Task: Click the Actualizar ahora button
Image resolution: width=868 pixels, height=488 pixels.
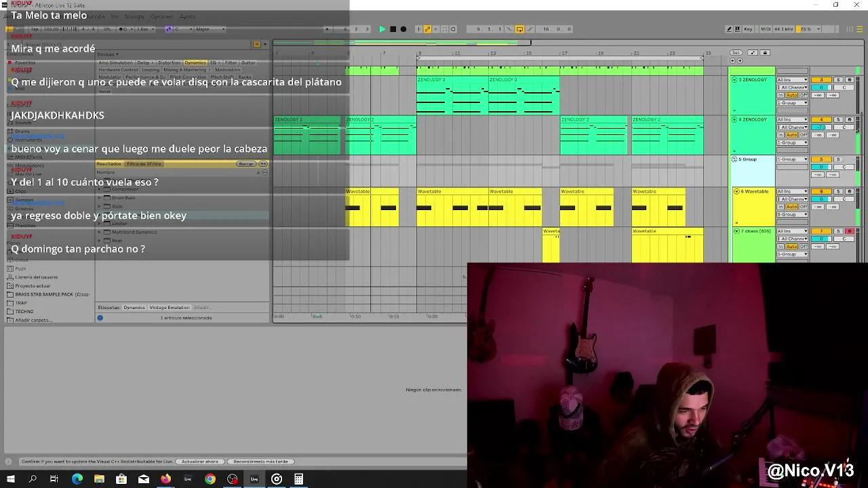Action: click(x=199, y=462)
